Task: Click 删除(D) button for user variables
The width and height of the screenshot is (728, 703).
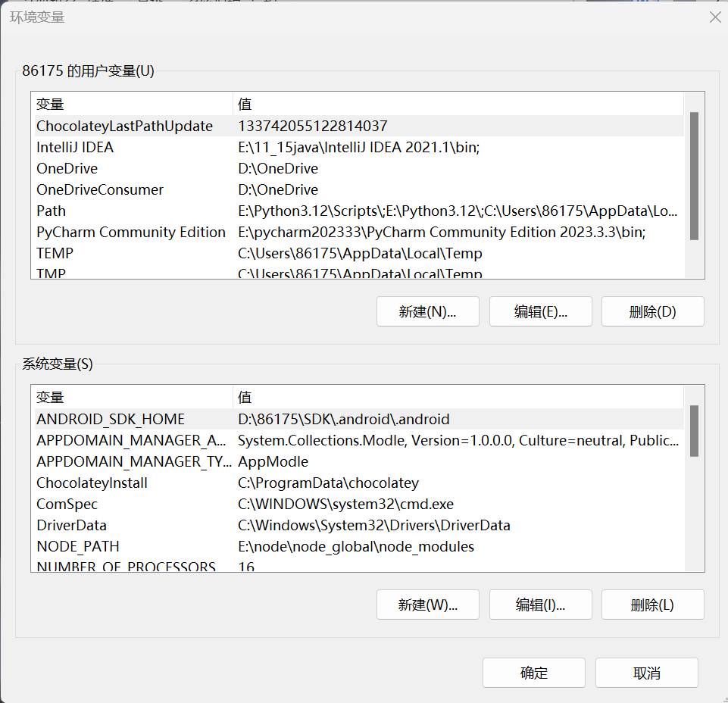Action: pyautogui.click(x=652, y=311)
